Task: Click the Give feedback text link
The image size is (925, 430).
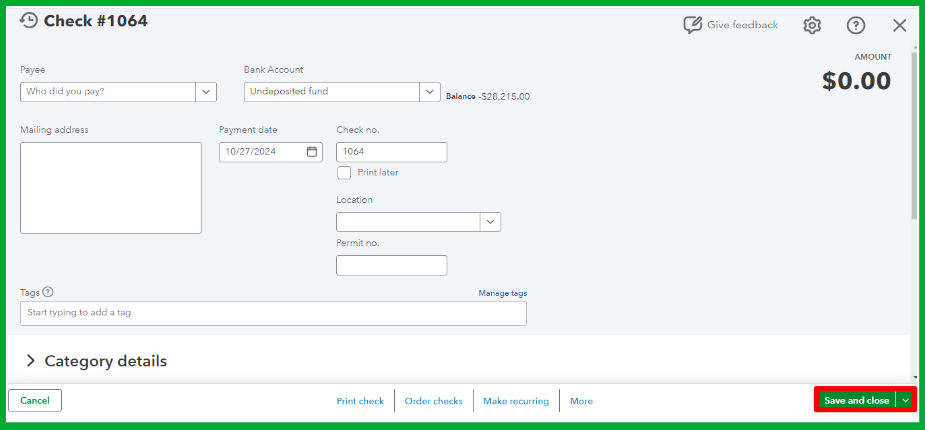Action: point(742,25)
